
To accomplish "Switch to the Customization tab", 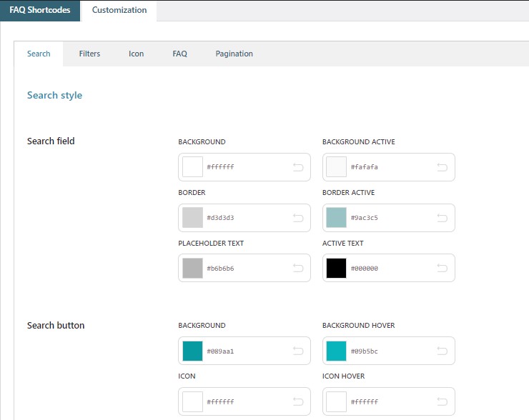I will coord(119,10).
